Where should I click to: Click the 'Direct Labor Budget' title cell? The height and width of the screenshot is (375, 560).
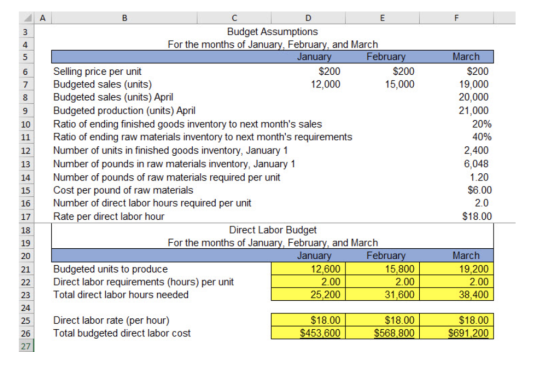click(x=272, y=230)
